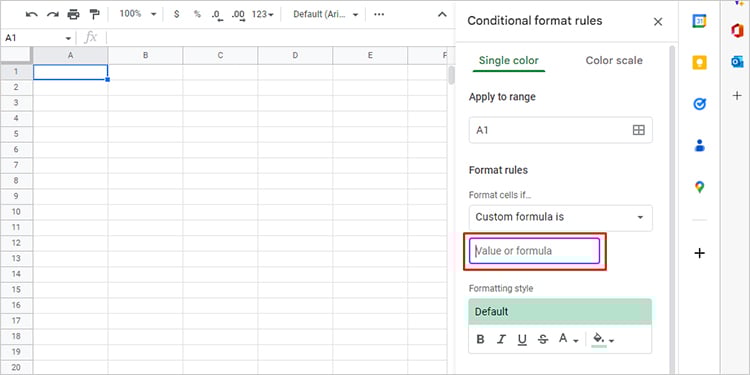Open the fill color bucket picker

[x=603, y=340]
